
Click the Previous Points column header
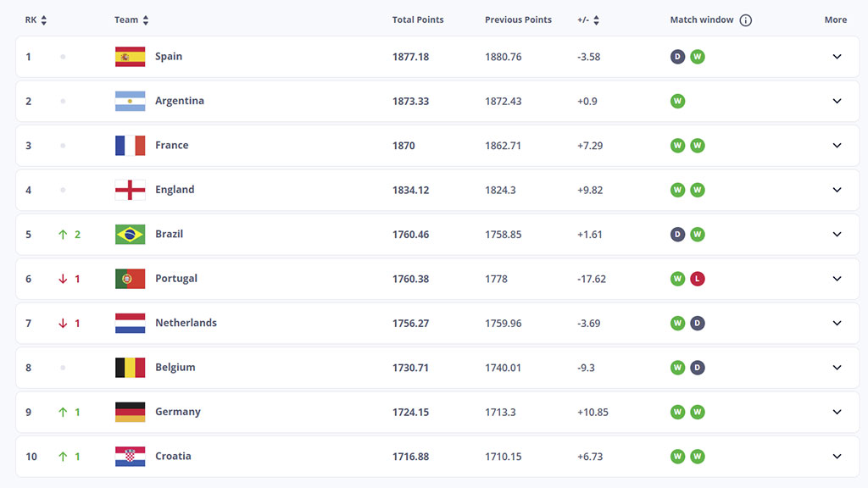[x=518, y=20]
